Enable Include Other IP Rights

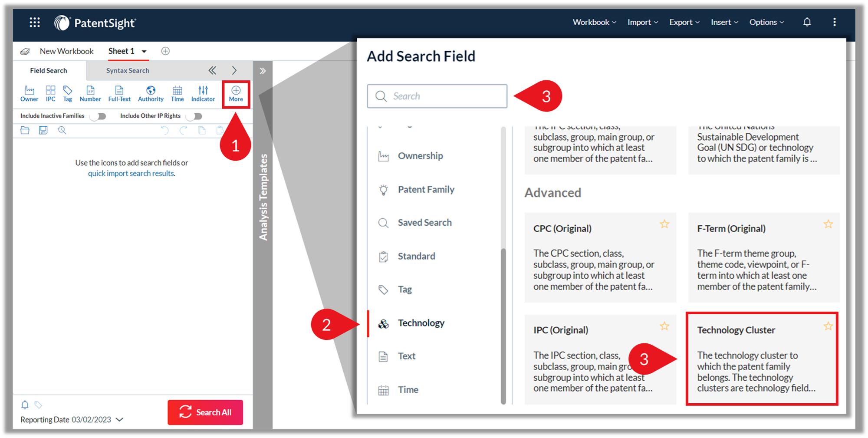click(x=194, y=116)
